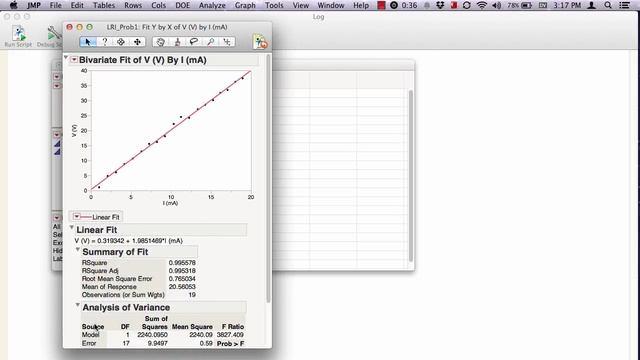
Task: Click the F Ratio value 3827.409
Action: pos(230,335)
